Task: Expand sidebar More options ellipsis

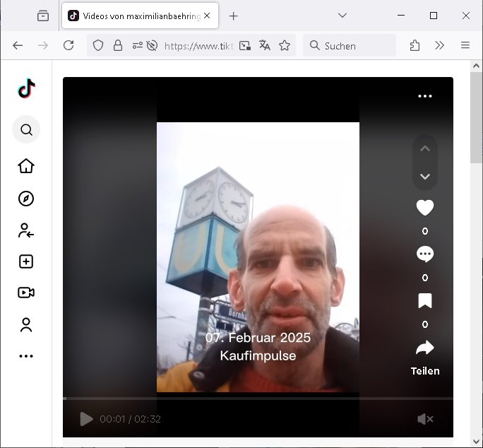Action: [x=26, y=356]
